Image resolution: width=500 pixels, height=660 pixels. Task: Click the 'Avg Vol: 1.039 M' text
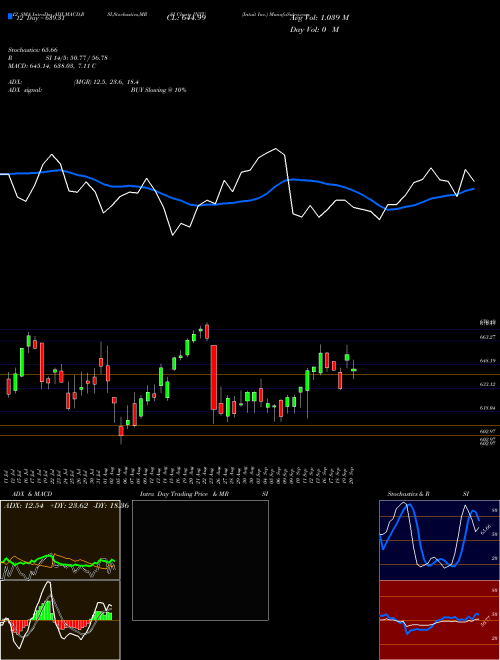coord(319,18)
